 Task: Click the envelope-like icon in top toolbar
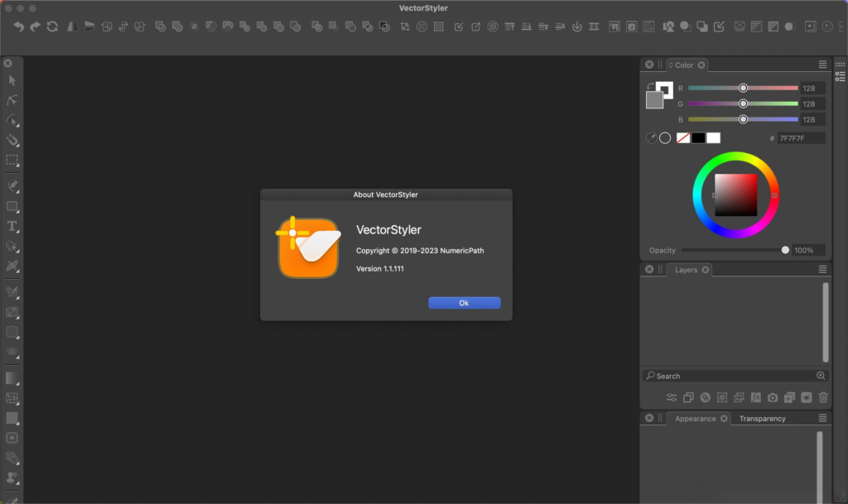pos(740,26)
